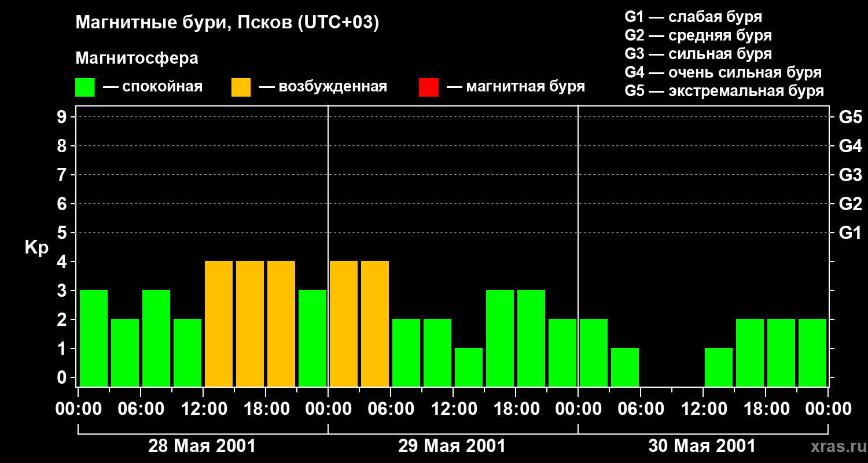The height and width of the screenshot is (463, 868).
Task: Click the title 'Магнитные бури, Псков (UTC+03)'
Action: [x=227, y=23]
